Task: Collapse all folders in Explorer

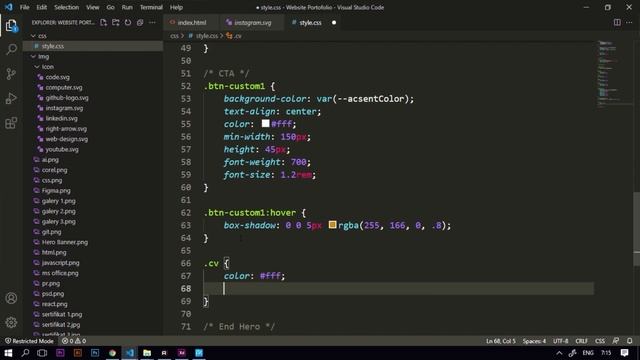Action: [140, 22]
